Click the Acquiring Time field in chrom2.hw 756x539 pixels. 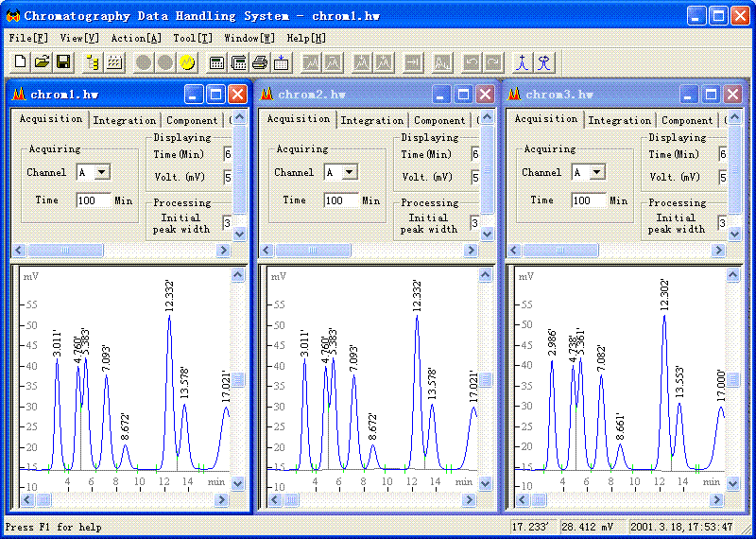pos(342,200)
